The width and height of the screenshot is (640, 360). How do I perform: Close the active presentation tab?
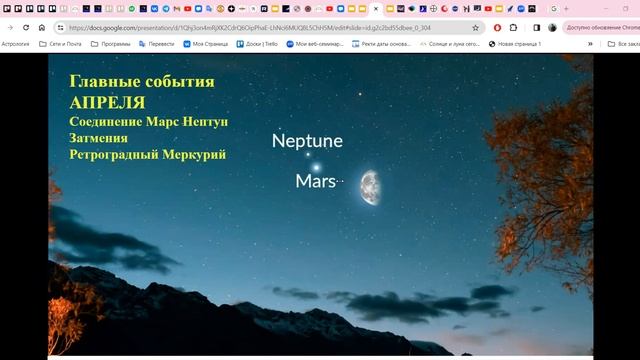(x=376, y=9)
